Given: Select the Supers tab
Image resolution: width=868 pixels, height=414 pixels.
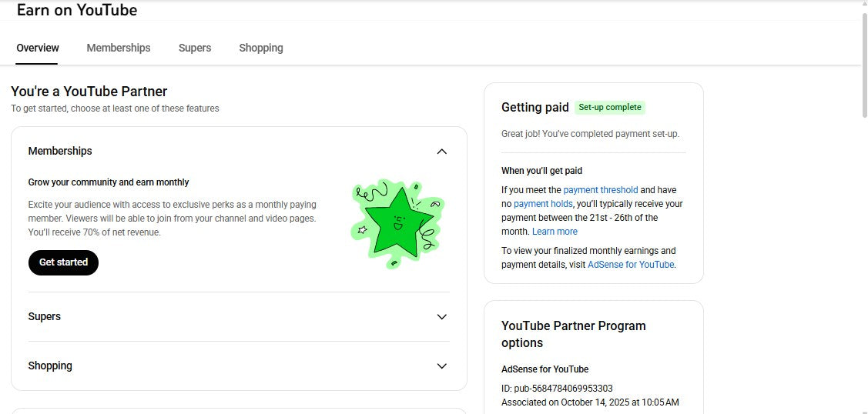Looking at the screenshot, I should pyautogui.click(x=195, y=48).
